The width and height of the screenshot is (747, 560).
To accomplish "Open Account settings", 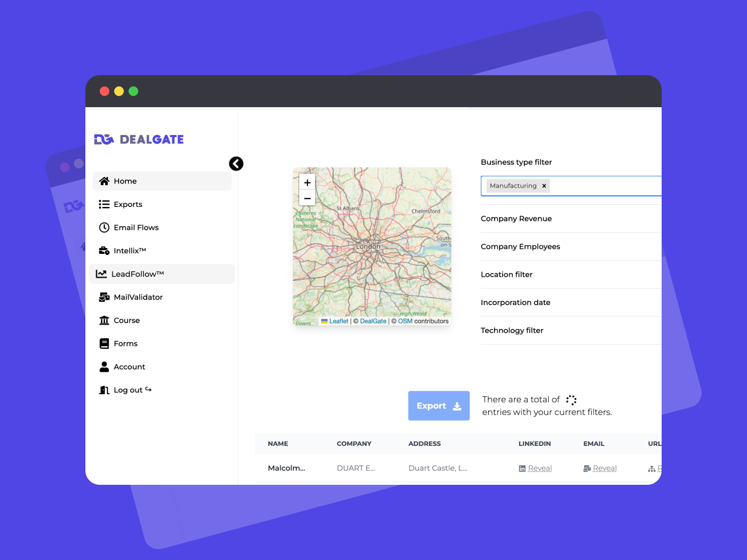I will coord(162,366).
